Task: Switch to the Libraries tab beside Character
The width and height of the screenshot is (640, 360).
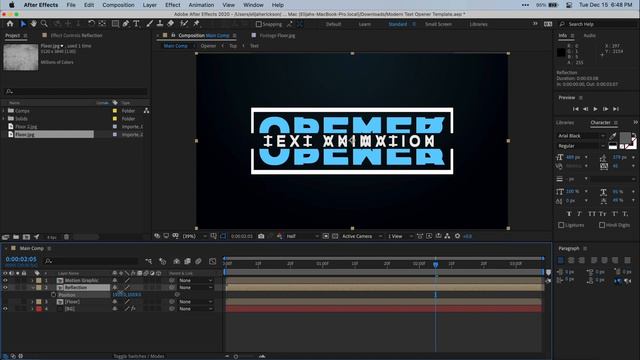Action: [565, 123]
